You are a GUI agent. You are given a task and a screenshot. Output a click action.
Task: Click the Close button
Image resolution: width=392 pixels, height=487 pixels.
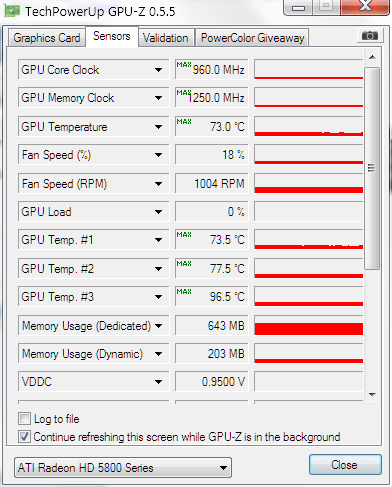point(345,465)
